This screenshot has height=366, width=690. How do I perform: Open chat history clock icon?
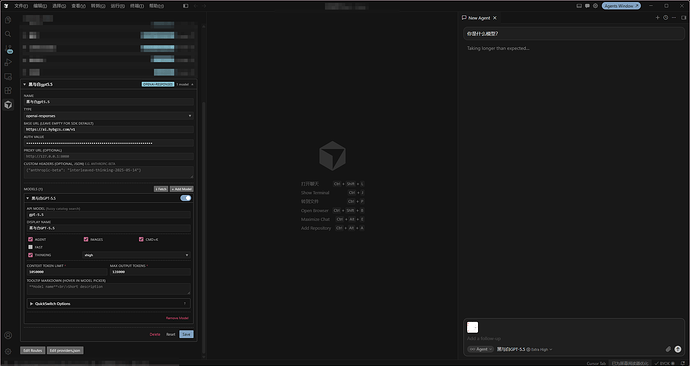(x=665, y=18)
